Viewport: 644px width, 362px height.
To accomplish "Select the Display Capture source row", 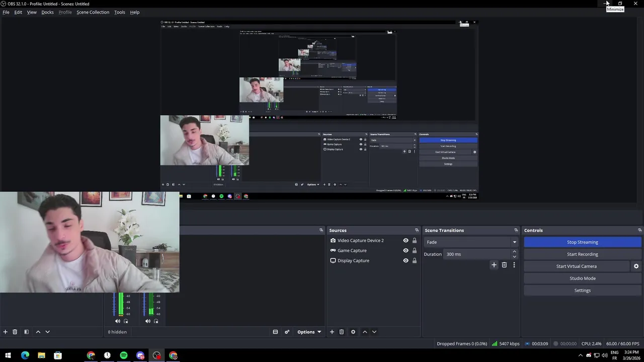I will click(x=373, y=260).
